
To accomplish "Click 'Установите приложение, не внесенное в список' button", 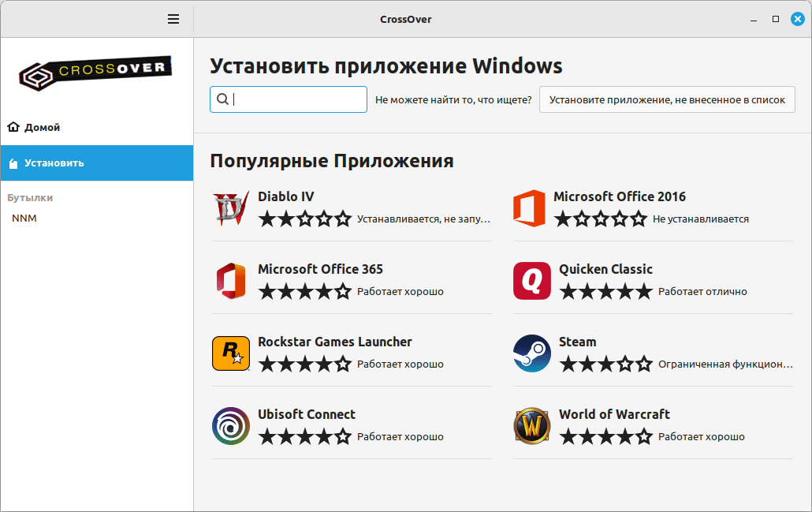I will click(667, 99).
